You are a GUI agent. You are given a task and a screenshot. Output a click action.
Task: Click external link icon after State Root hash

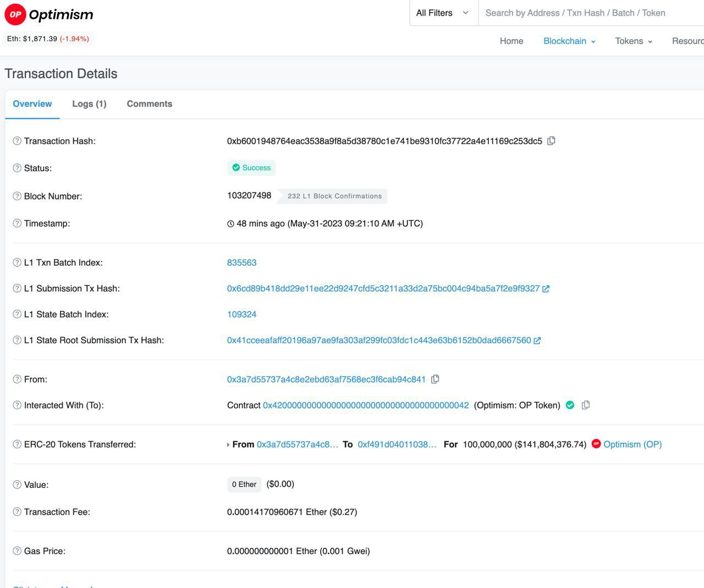pyautogui.click(x=537, y=340)
